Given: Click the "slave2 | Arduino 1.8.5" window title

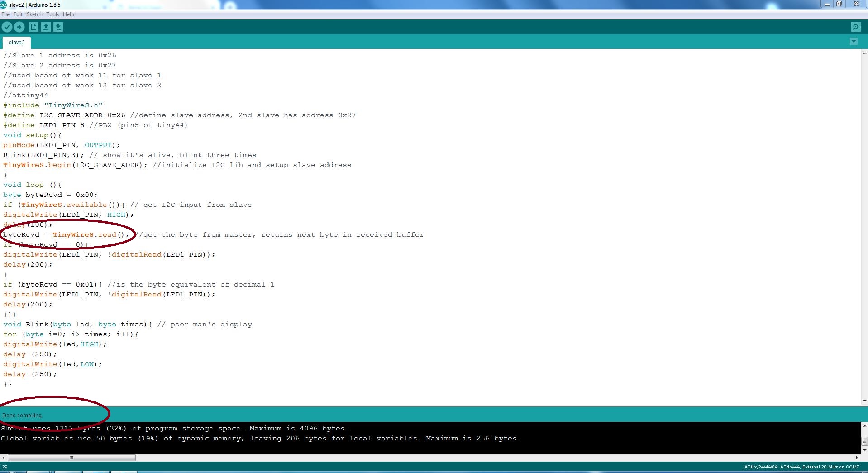Looking at the screenshot, I should coord(35,5).
